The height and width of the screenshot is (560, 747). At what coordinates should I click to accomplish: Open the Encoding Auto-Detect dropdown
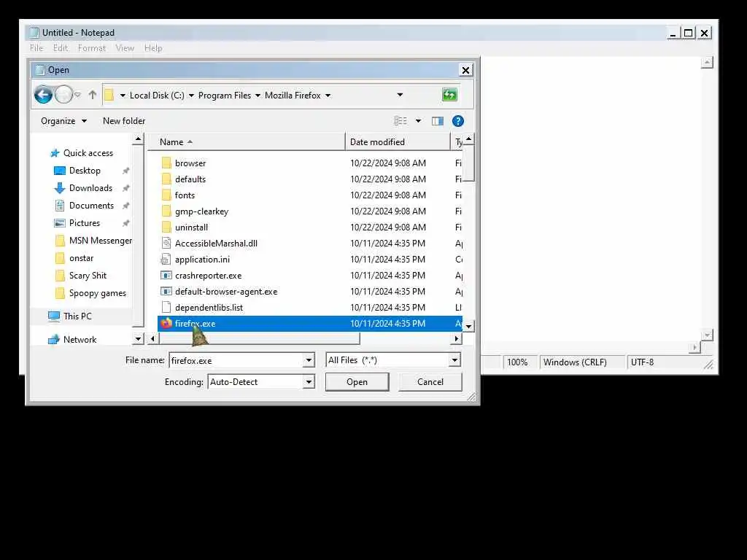pyautogui.click(x=309, y=382)
